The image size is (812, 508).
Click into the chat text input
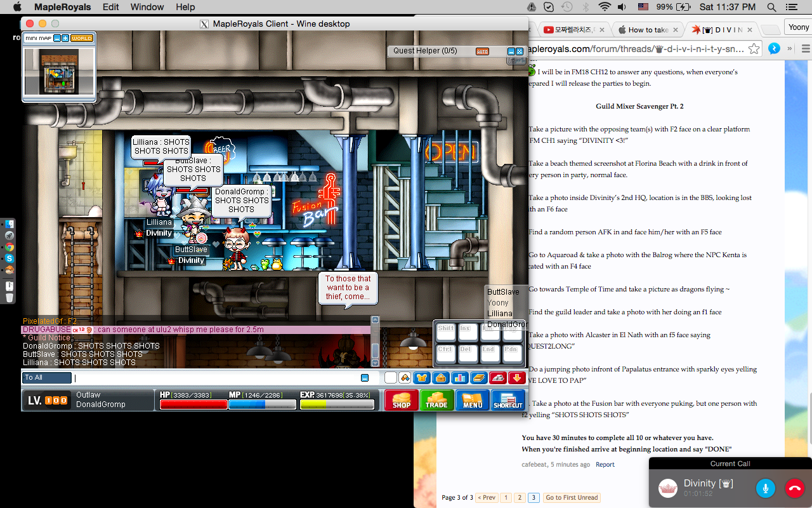coord(216,378)
